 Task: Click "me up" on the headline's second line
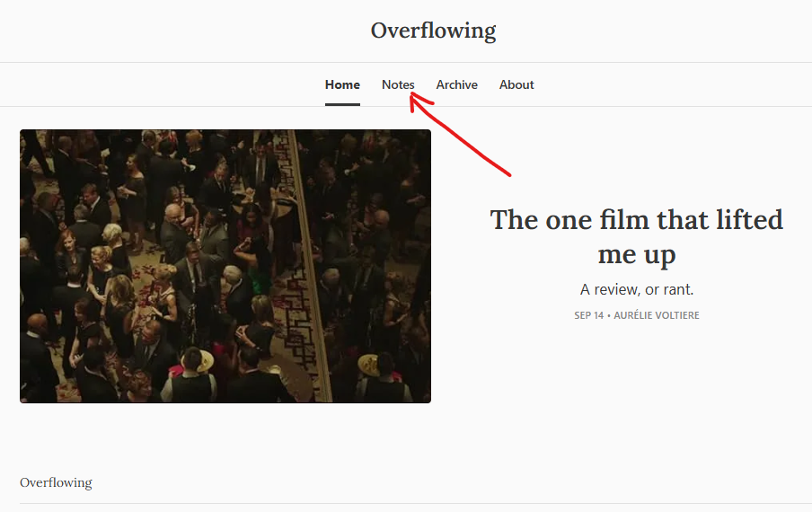[x=636, y=254]
